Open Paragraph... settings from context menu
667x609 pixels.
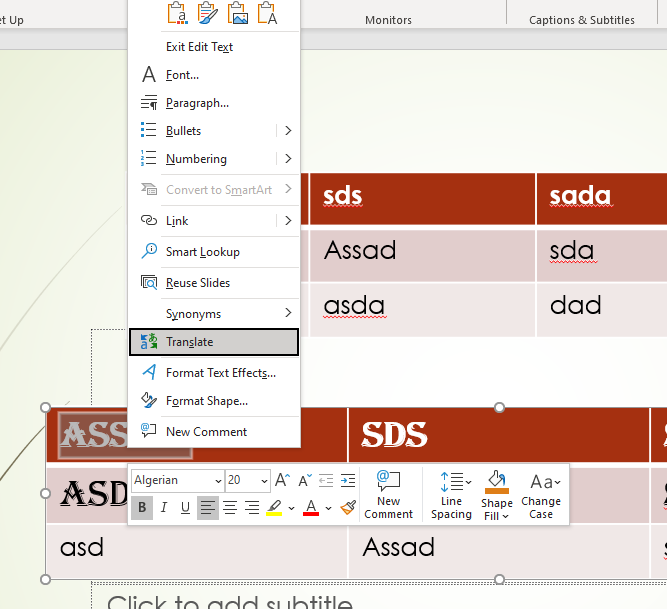click(214, 103)
